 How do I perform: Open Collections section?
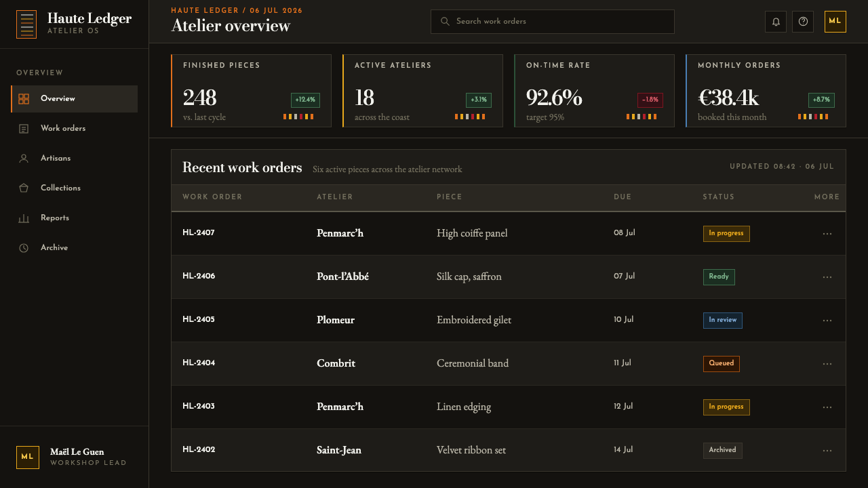[75, 188]
